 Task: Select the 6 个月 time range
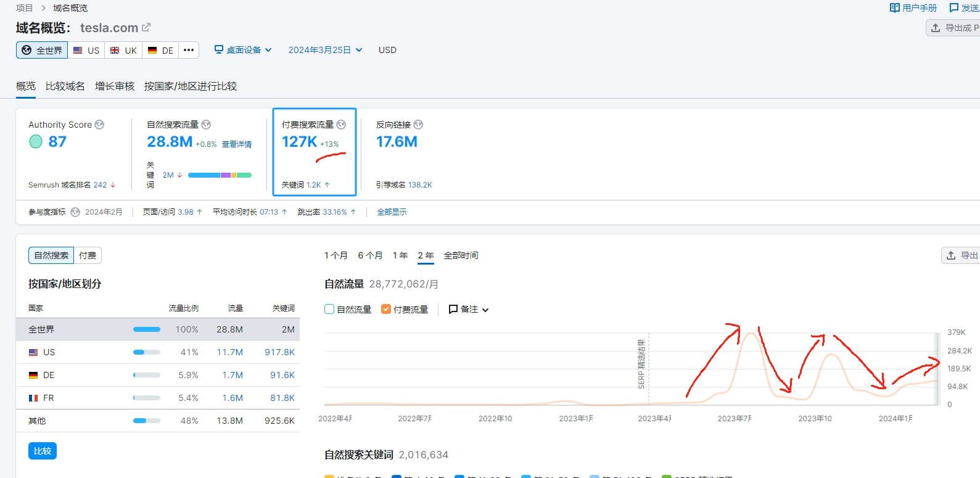click(370, 255)
